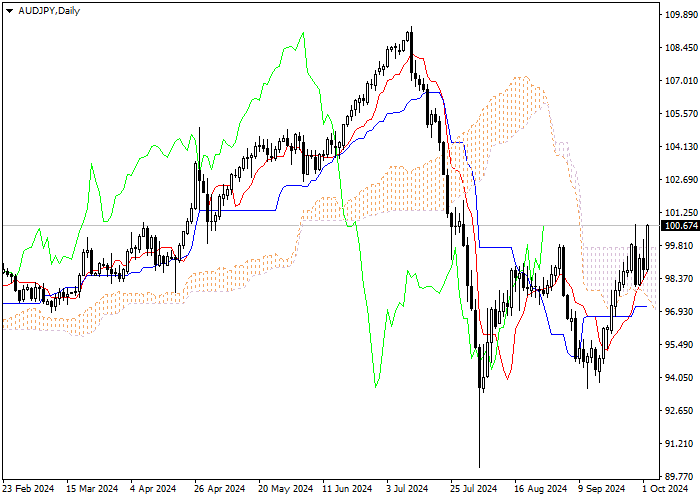Select the 25 Jul 2024 date label
This screenshot has width=700, height=500.
[x=474, y=489]
